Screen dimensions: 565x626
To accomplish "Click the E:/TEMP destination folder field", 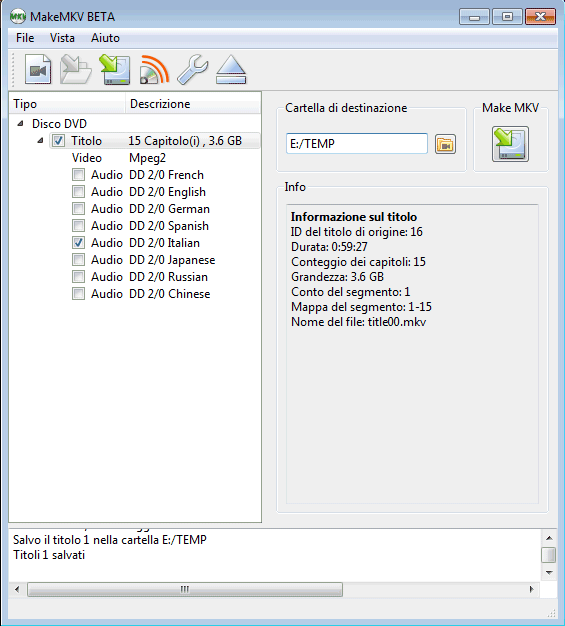I will [x=357, y=144].
